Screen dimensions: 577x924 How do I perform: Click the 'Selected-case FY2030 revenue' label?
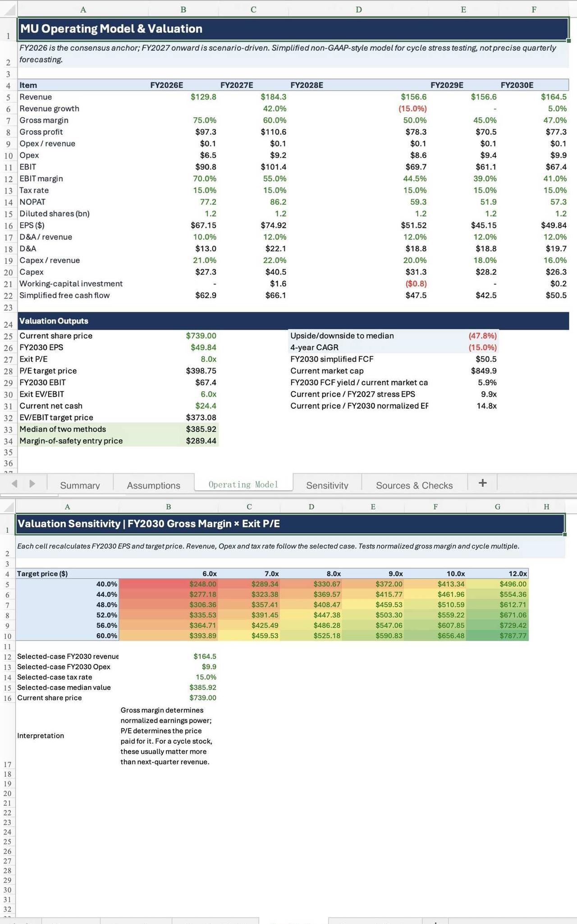click(x=68, y=657)
